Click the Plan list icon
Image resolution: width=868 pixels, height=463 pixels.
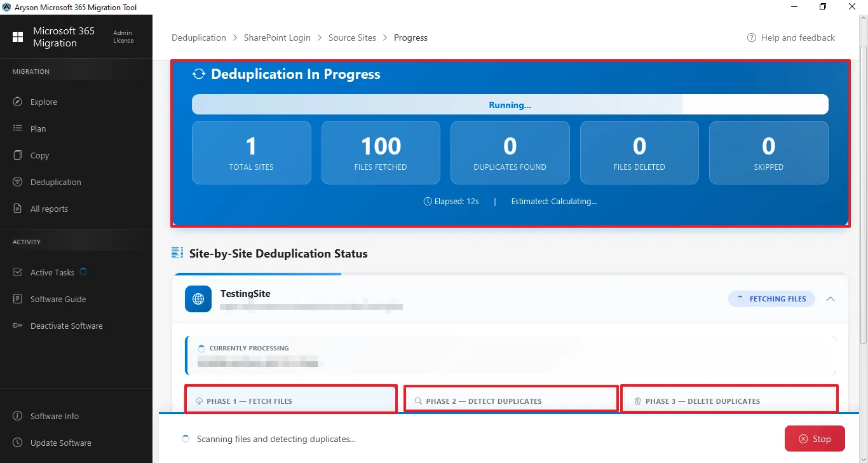[18, 128]
